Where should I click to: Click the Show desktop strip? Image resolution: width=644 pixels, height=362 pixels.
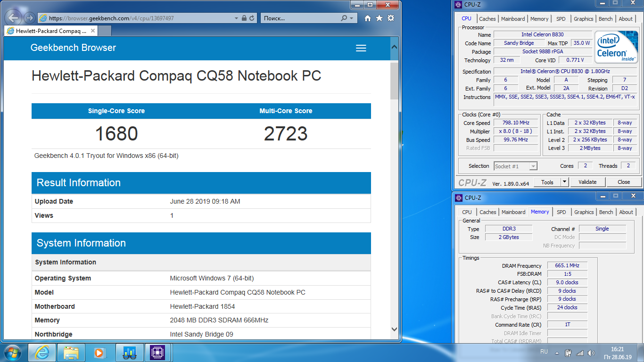pyautogui.click(x=641, y=353)
